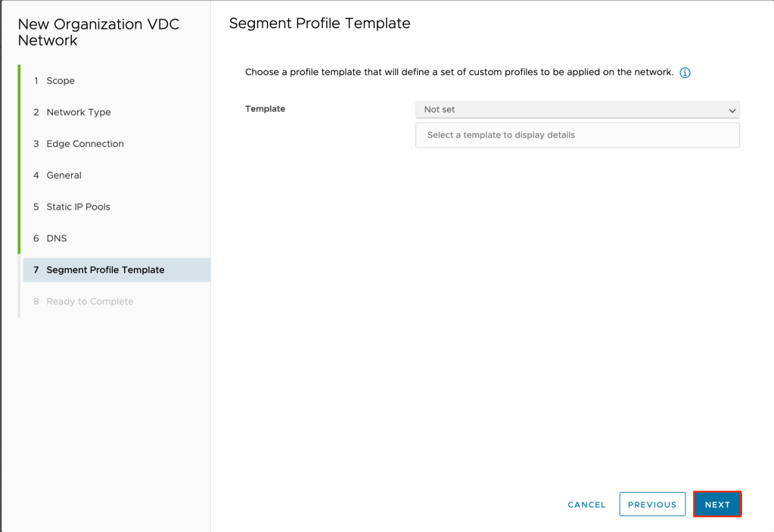Image resolution: width=774 pixels, height=532 pixels.
Task: Select the Edge Connection step
Action: pos(85,144)
